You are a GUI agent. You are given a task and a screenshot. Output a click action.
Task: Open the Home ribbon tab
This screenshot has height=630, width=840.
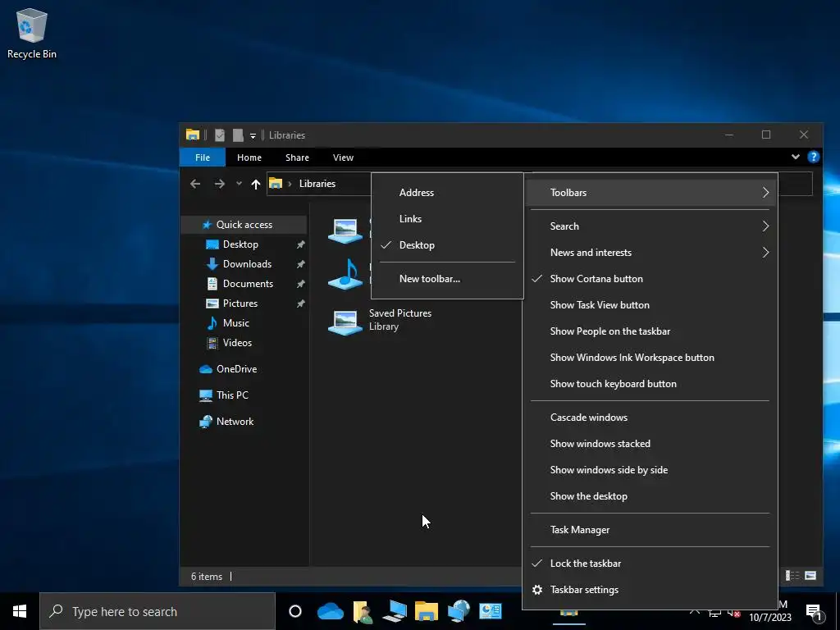pyautogui.click(x=249, y=157)
